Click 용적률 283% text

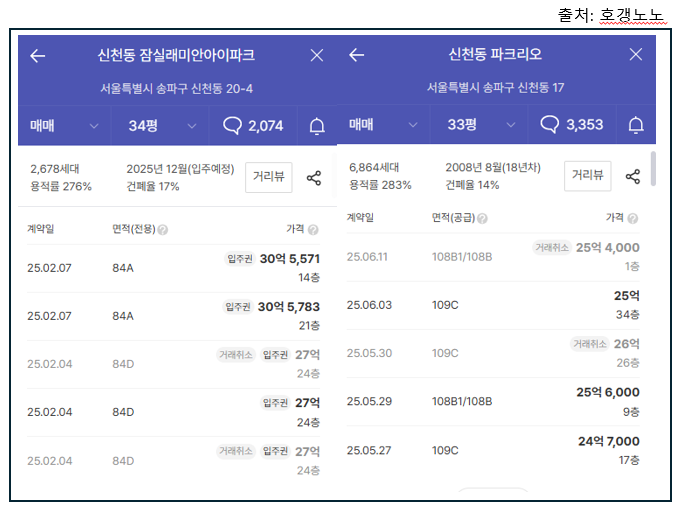[x=380, y=185]
